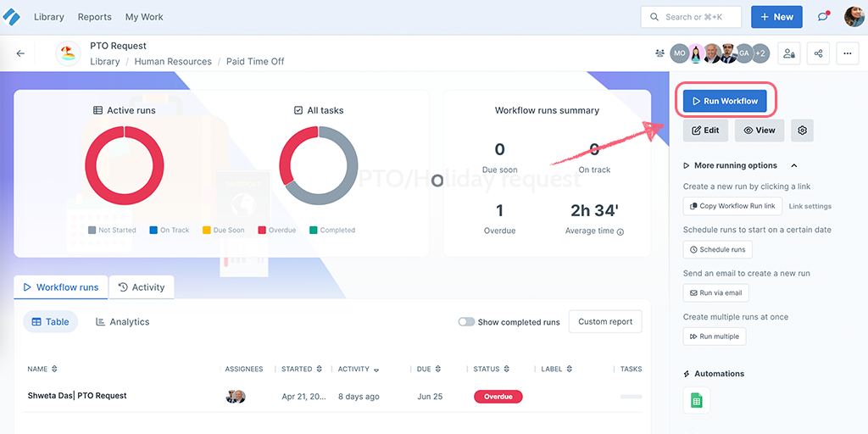
Task: Click the PTO Request beach workflow icon
Action: [68, 53]
